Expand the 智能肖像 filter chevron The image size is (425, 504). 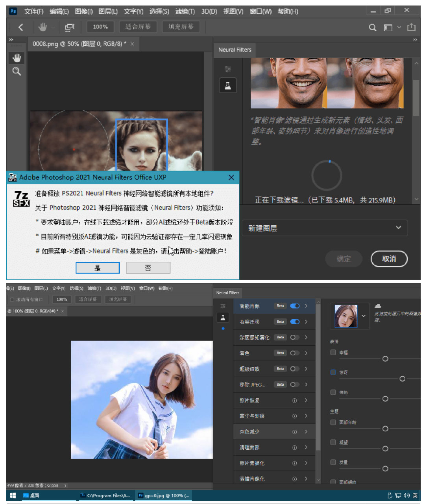(x=306, y=306)
